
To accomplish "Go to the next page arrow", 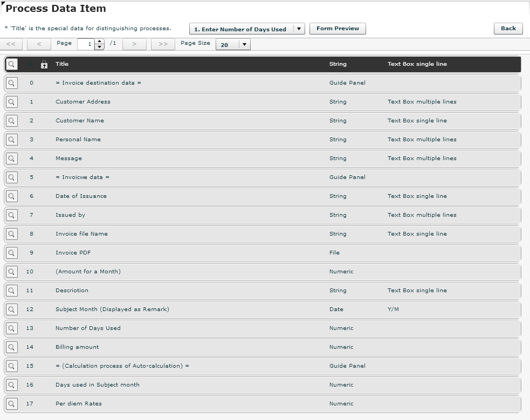I will 135,44.
